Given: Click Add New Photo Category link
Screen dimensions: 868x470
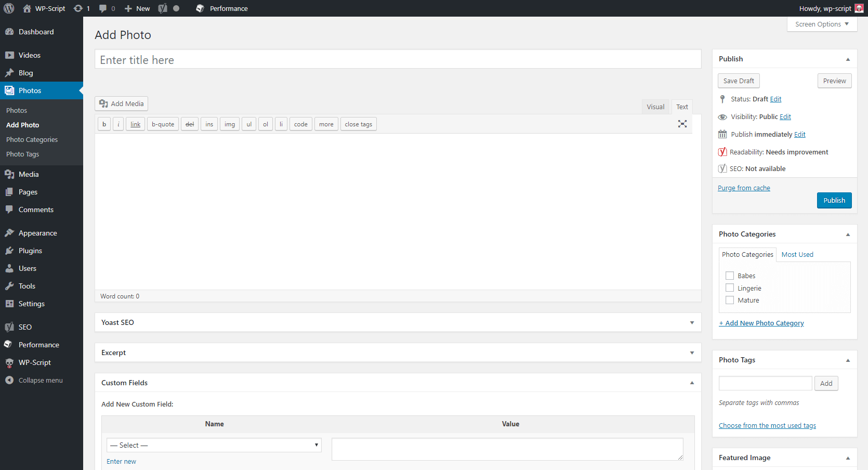Looking at the screenshot, I should pyautogui.click(x=761, y=323).
